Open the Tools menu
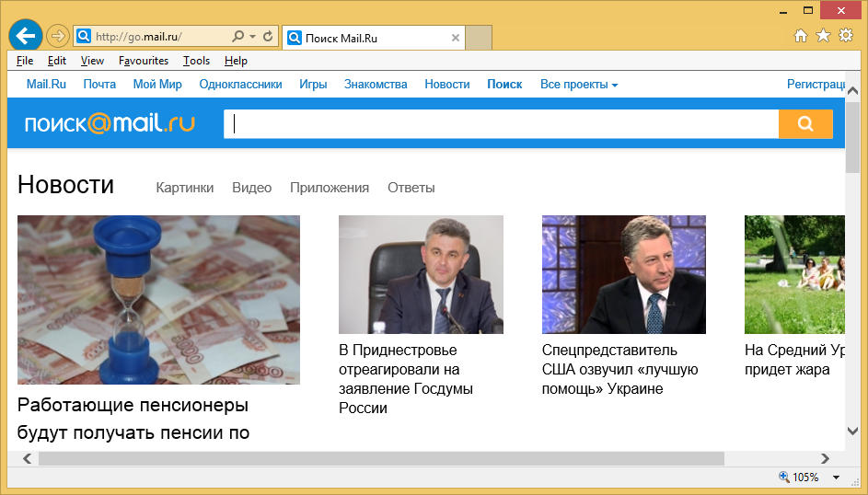Image resolution: width=868 pixels, height=495 pixels. point(196,61)
